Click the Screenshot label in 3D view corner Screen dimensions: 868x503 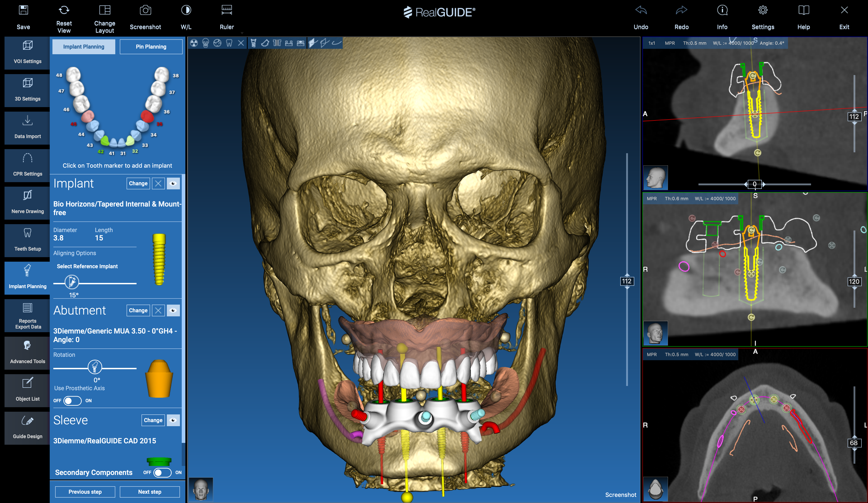[621, 495]
